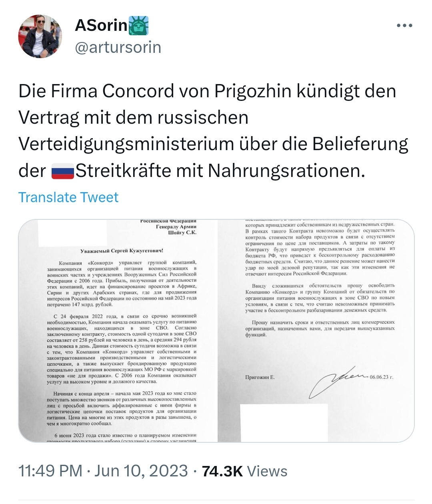Click the Jun 10, 2023 date
This screenshot has width=432, height=504.
pos(141,471)
